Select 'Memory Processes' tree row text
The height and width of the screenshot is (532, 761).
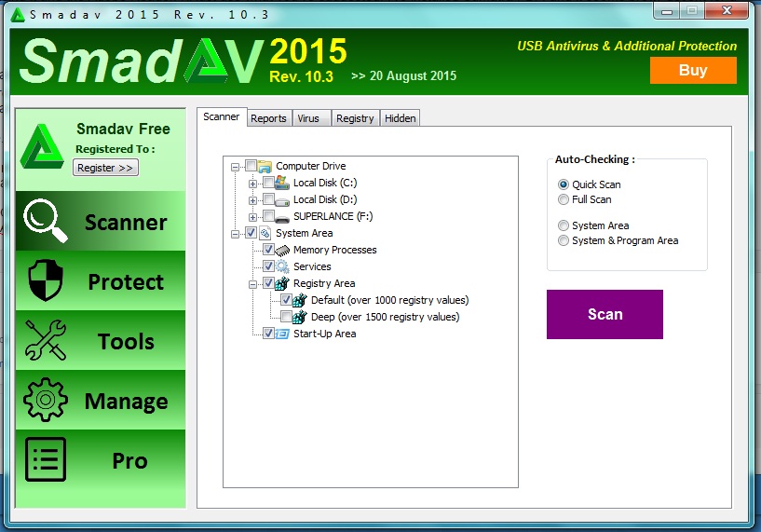[335, 250]
